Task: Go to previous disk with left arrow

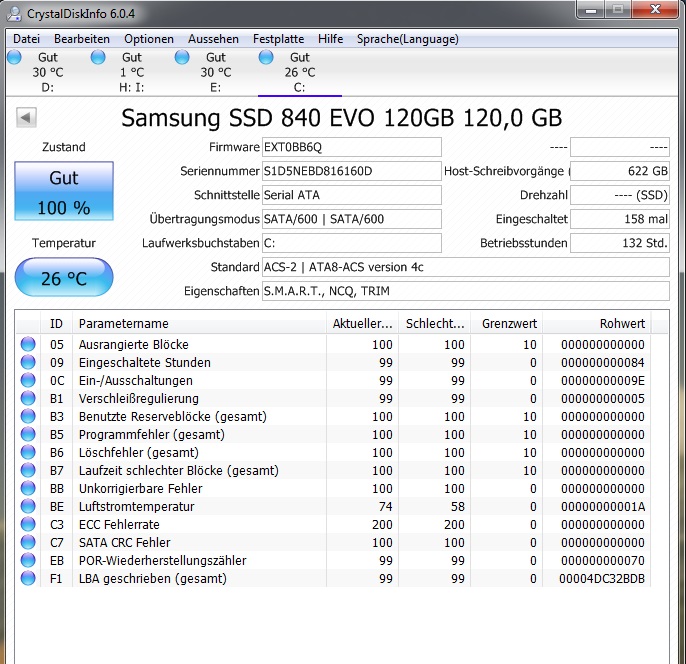Action: point(26,117)
